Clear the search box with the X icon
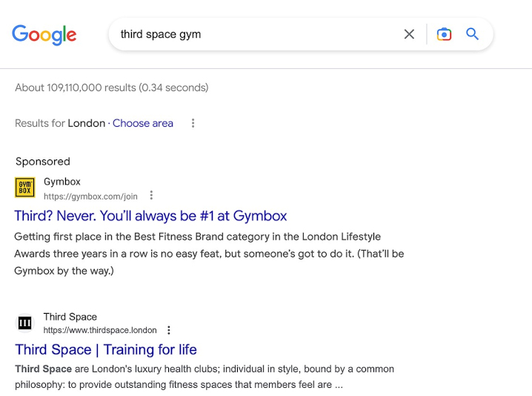 pyautogui.click(x=409, y=34)
